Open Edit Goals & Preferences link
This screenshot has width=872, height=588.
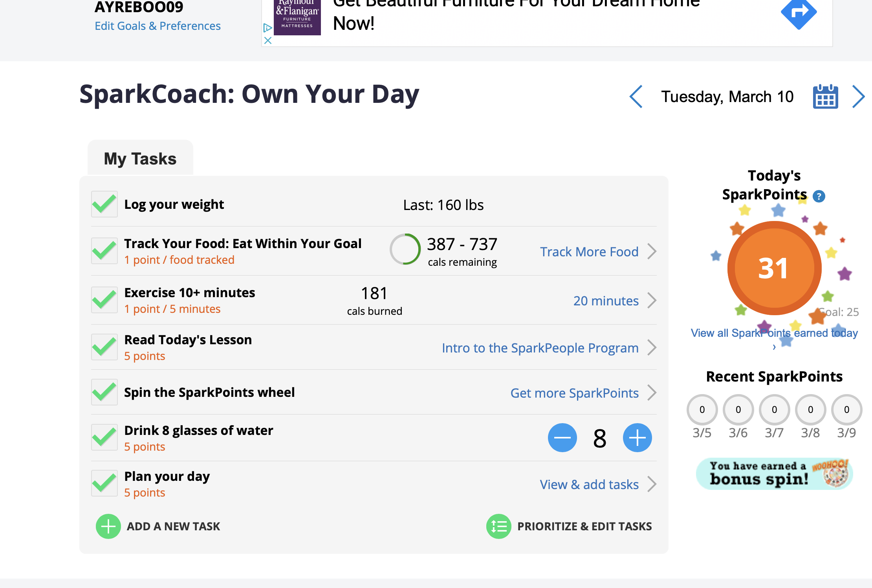point(158,26)
